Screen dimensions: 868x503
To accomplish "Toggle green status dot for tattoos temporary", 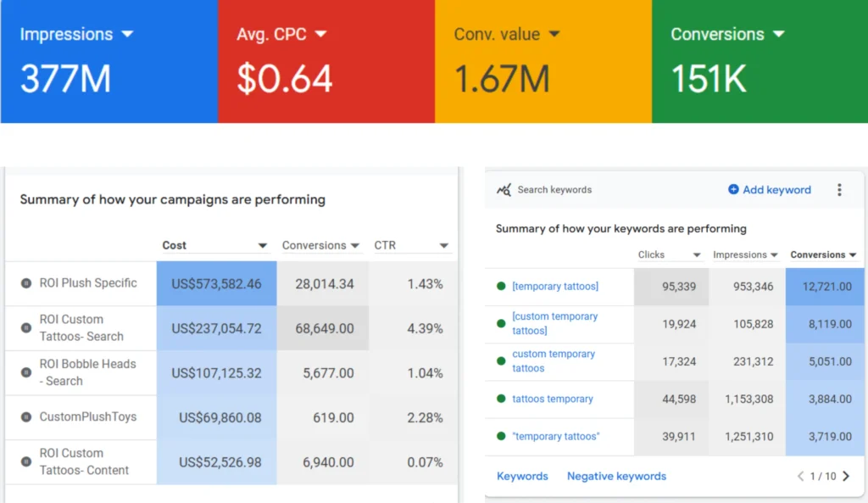I will point(501,399).
